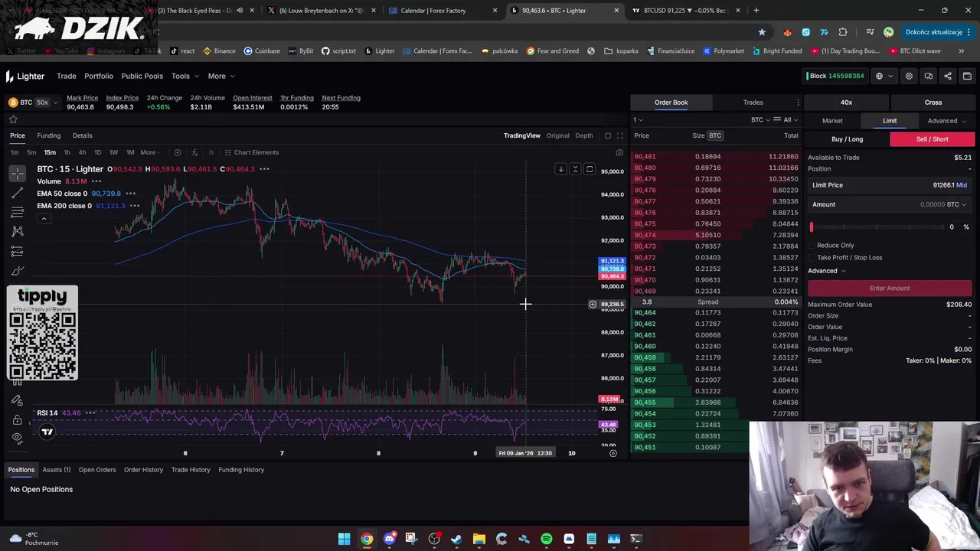Image resolution: width=980 pixels, height=551 pixels.
Task: Toggle hide all drawings eye icon
Action: 18,438
